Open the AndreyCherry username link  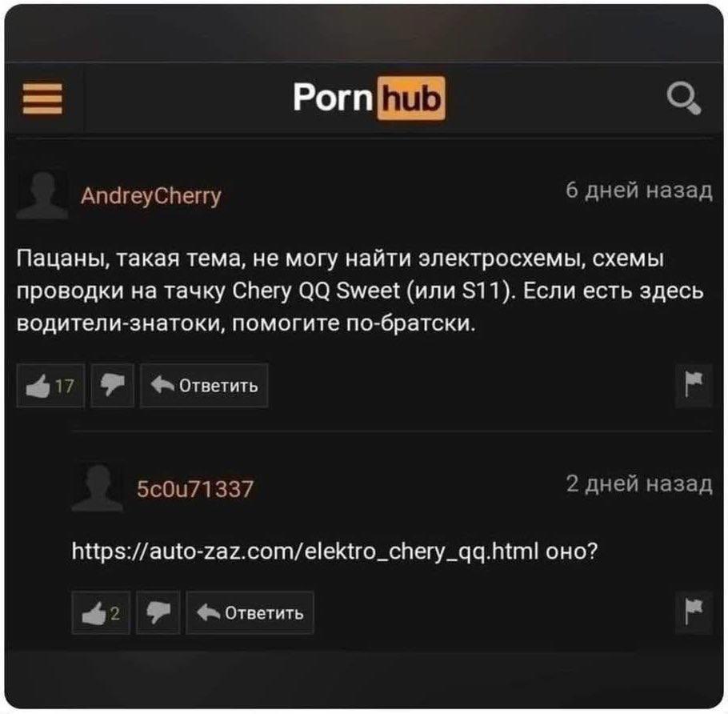[x=151, y=196]
